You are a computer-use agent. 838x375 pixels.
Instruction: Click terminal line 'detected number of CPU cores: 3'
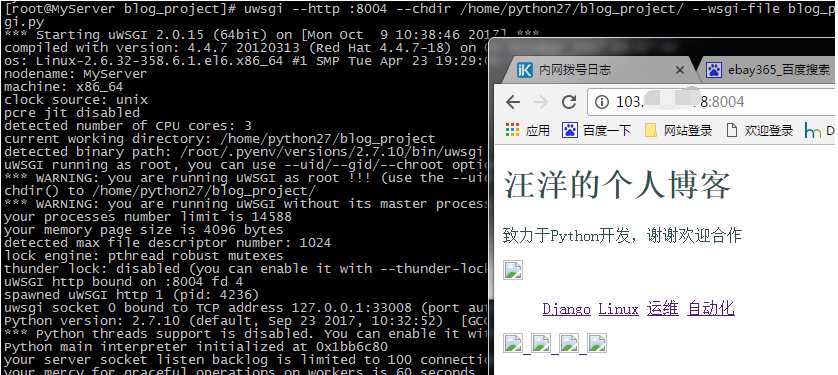127,126
